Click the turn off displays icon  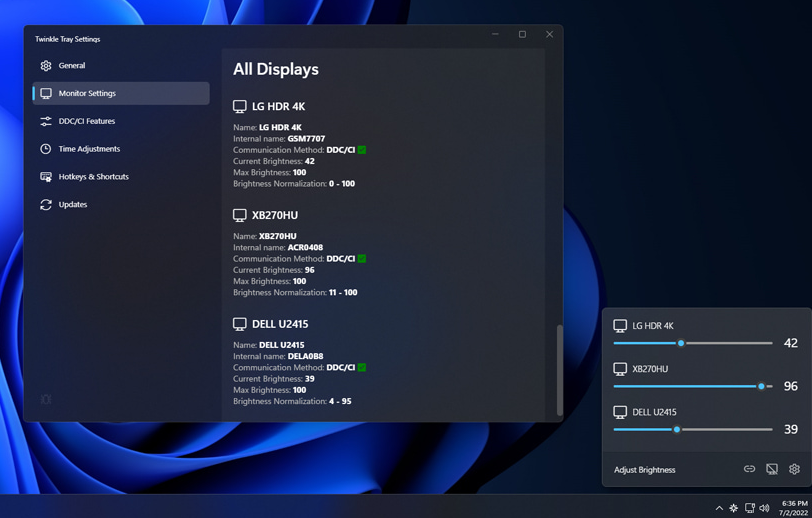tap(772, 469)
